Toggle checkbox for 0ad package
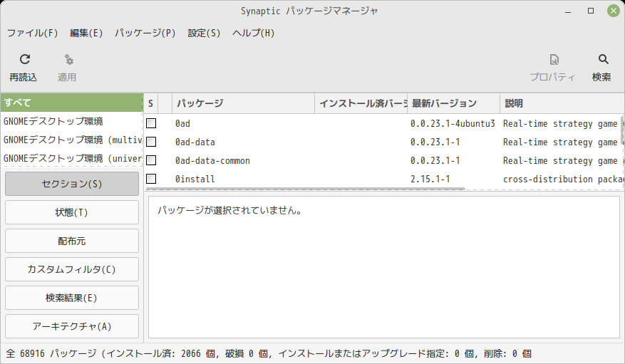625x364 pixels. pyautogui.click(x=151, y=123)
